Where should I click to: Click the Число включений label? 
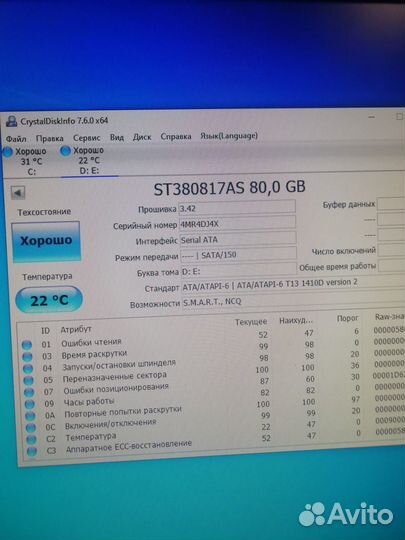[343, 251]
